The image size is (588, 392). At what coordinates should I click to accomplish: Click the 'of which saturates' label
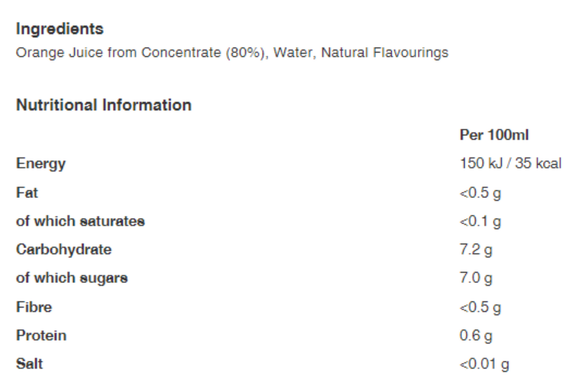point(80,221)
